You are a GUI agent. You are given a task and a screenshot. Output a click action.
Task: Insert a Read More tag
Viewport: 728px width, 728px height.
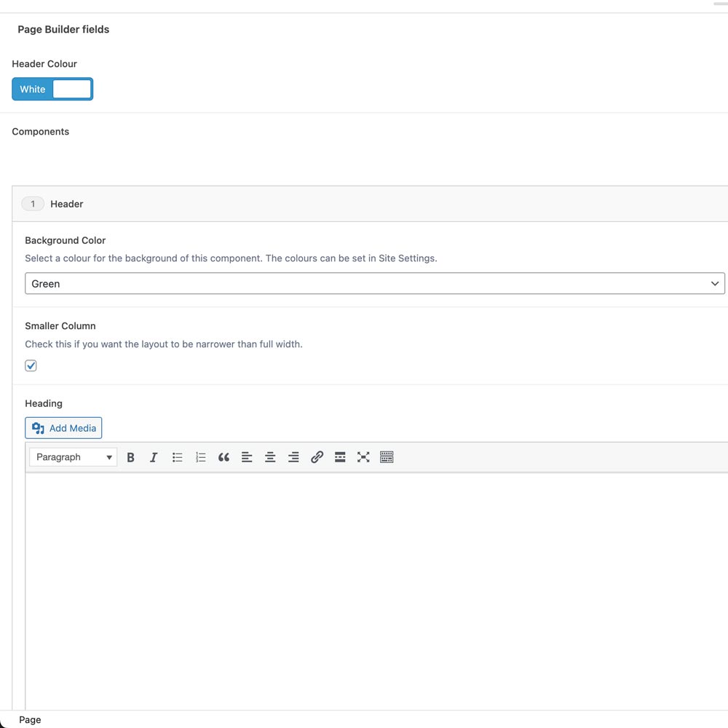coord(340,457)
